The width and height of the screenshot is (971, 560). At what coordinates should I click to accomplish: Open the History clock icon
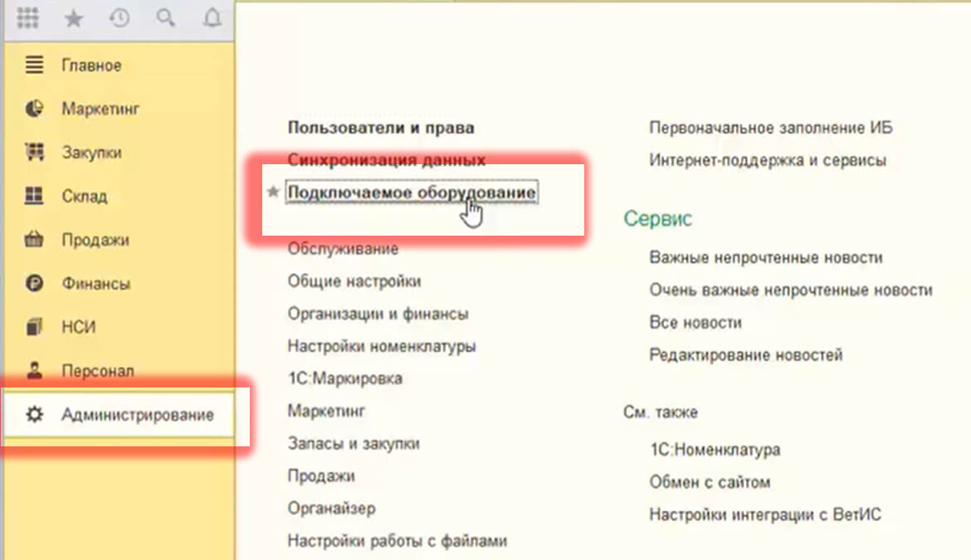120,18
